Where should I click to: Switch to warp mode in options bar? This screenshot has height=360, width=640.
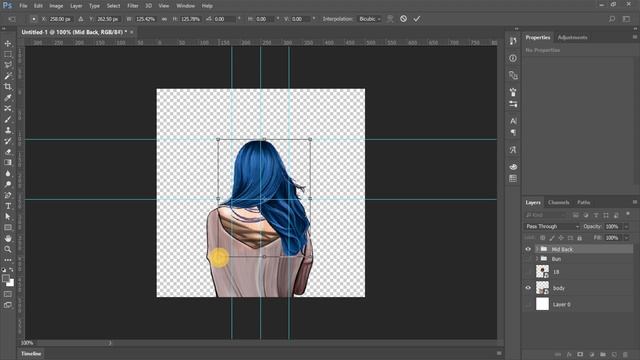pyautogui.click(x=390, y=19)
